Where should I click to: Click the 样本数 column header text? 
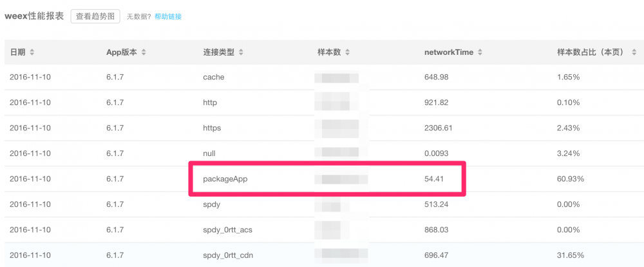329,52
